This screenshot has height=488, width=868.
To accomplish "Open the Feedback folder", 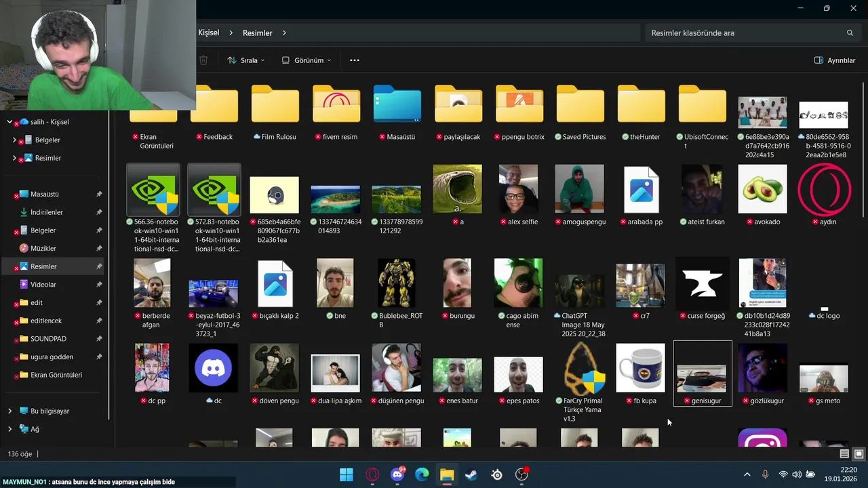I will 214,112.
